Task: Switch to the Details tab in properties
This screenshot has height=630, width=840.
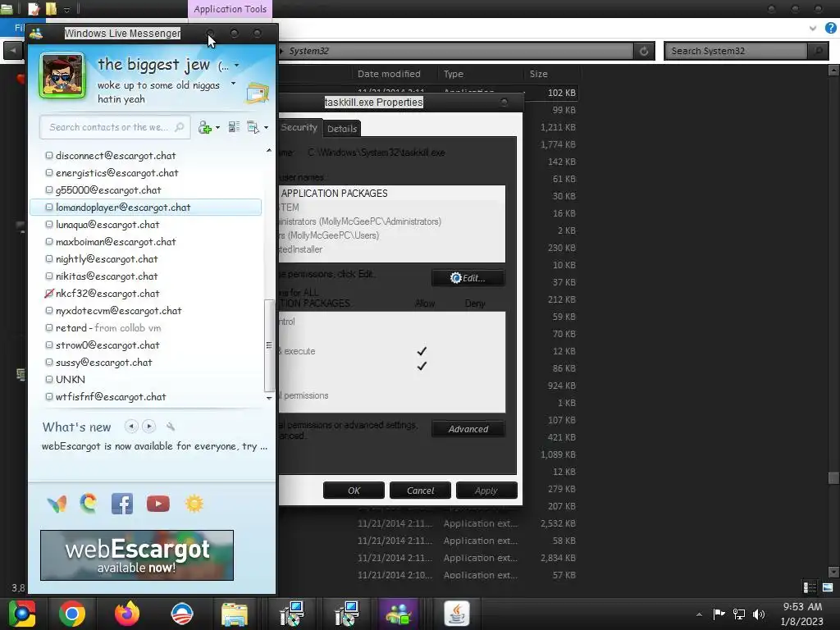Action: [342, 129]
